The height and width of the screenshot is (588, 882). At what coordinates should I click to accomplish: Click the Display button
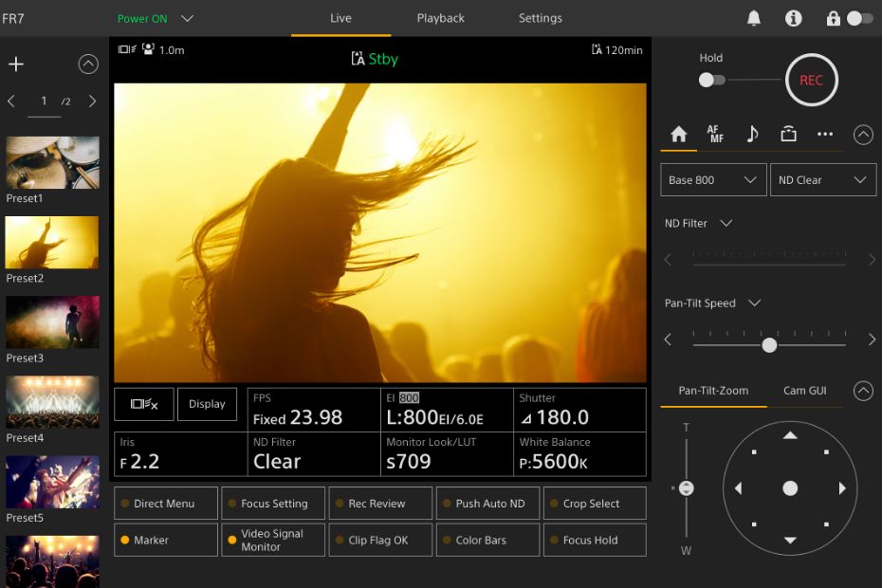click(207, 404)
